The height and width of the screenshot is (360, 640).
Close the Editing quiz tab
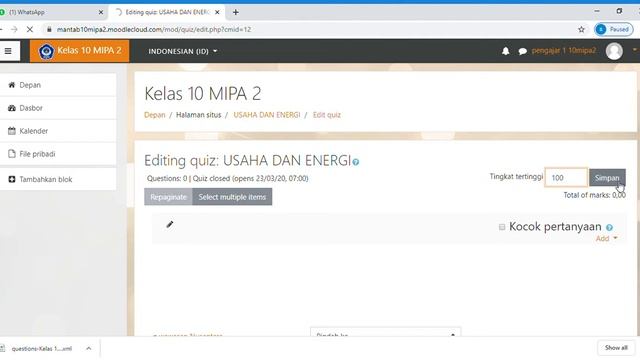pos(217,12)
